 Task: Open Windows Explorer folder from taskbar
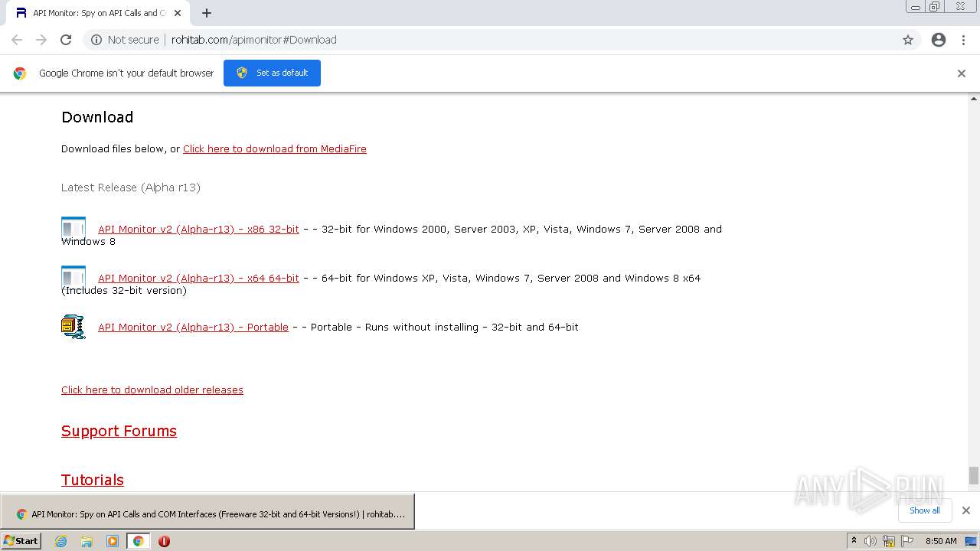pyautogui.click(x=87, y=541)
